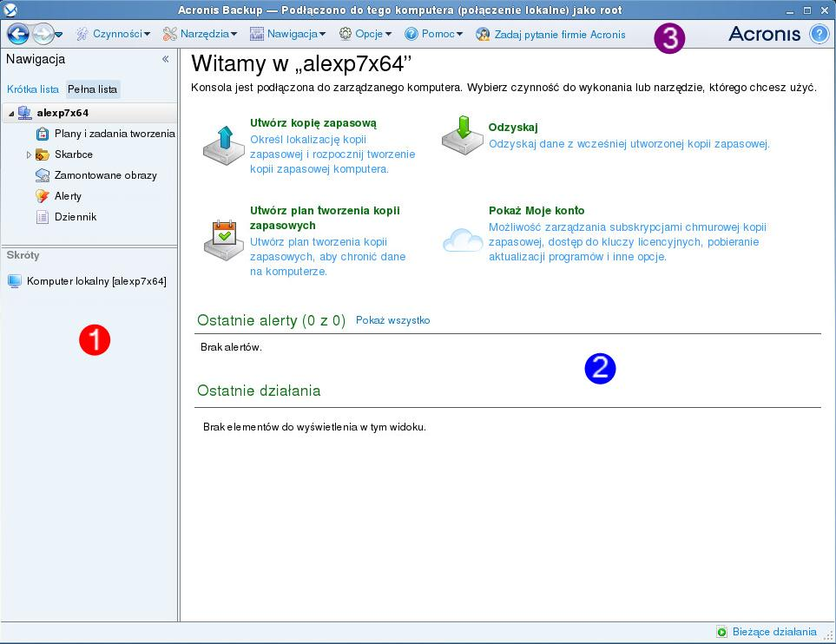Open Plany i zadania tworzenia tree item
The image size is (836, 644).
click(x=115, y=134)
